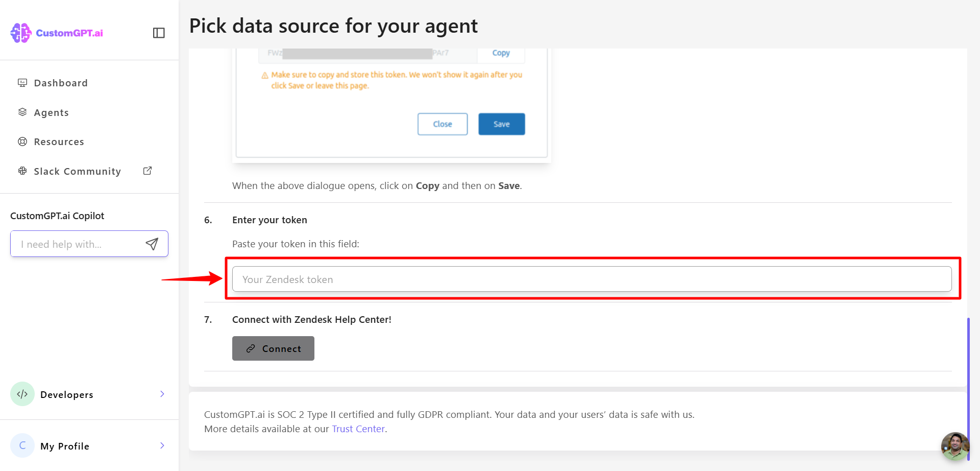Click the Zendesk dialog screenshot thumbnail
This screenshot has width=980, height=471.
(391, 106)
